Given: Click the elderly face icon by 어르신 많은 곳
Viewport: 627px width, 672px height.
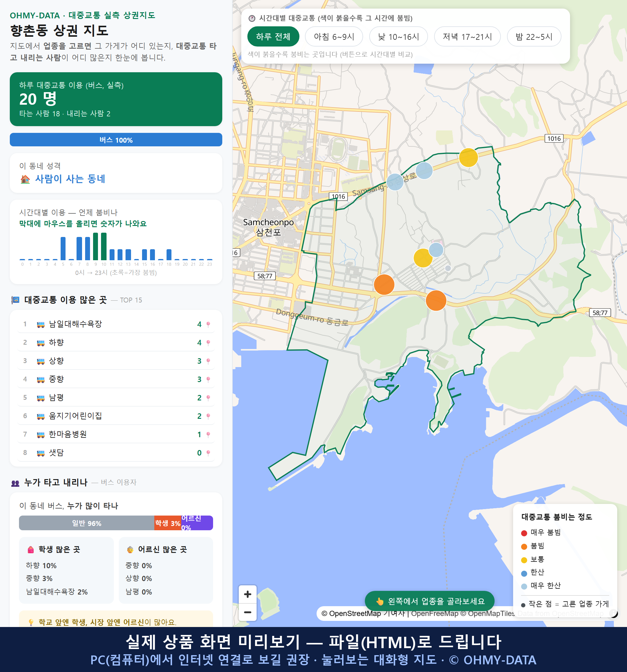Looking at the screenshot, I should (130, 549).
